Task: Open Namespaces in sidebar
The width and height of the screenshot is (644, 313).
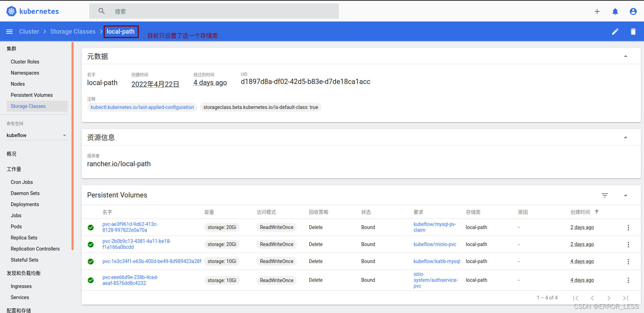Action: pyautogui.click(x=25, y=73)
